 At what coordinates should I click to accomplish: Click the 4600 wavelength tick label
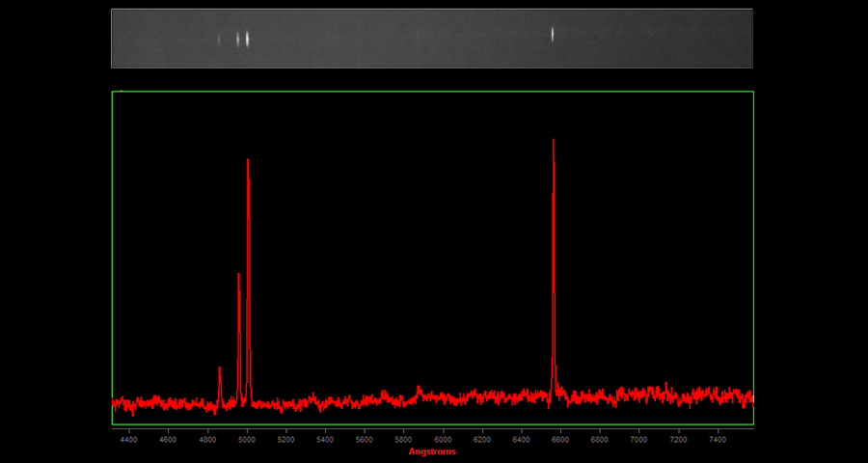[168, 439]
